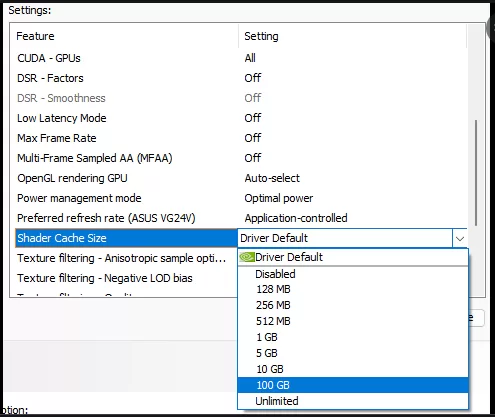Pick the 128 MB option
This screenshot has height=417, width=495.
353,289
